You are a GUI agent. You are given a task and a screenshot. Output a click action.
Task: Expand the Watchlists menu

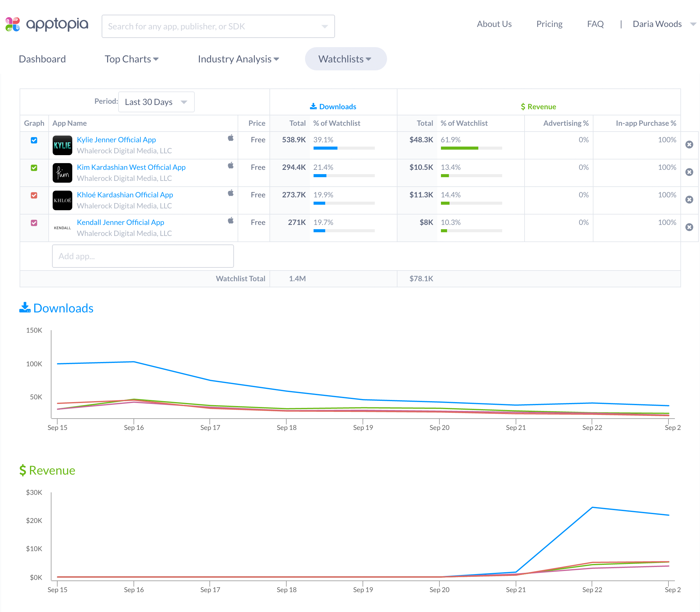(345, 59)
